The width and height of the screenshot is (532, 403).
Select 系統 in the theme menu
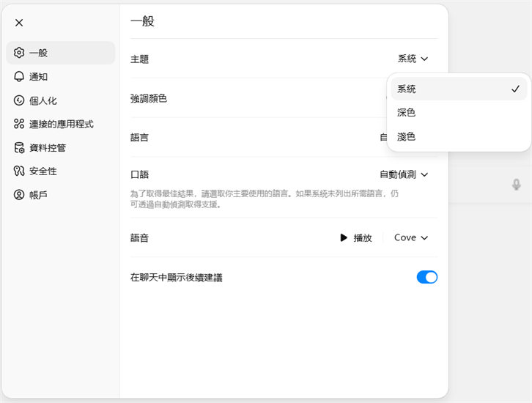pos(459,89)
